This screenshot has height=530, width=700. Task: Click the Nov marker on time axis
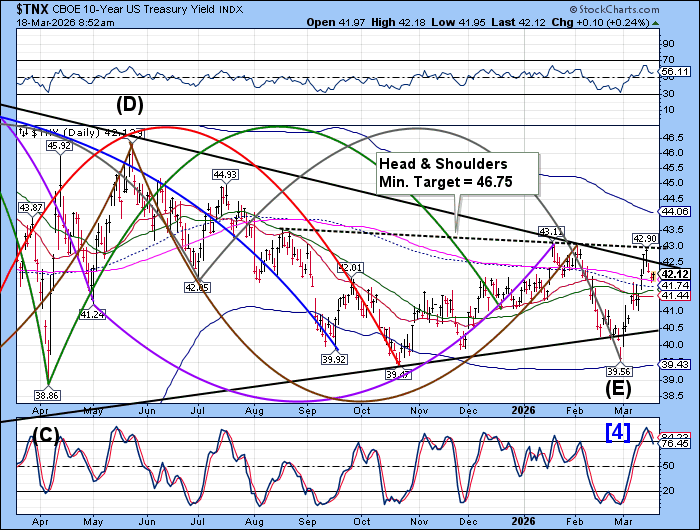[418, 409]
